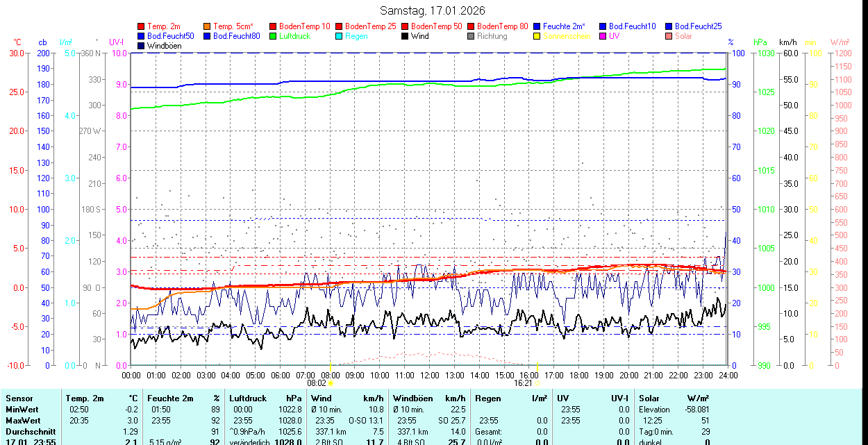Viewport: 868px width, 445px height.
Task: Click the green Luftdruck legend square
Action: coord(274,36)
